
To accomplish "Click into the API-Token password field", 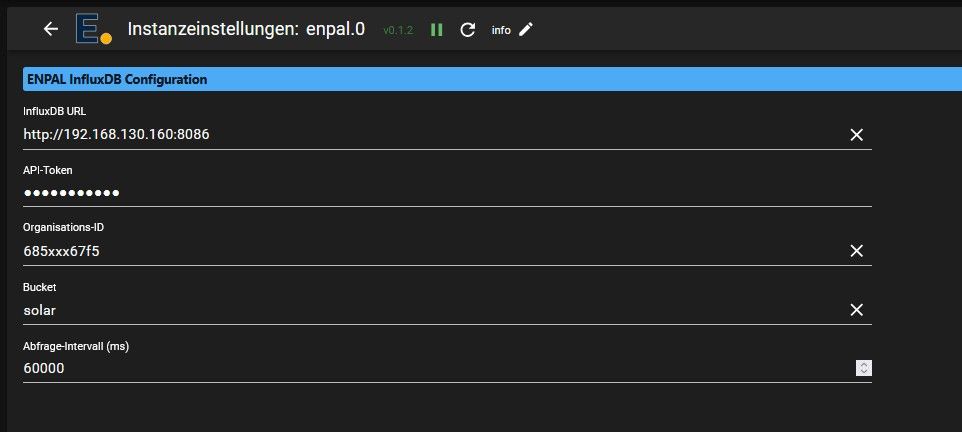I will pyautogui.click(x=400, y=192).
